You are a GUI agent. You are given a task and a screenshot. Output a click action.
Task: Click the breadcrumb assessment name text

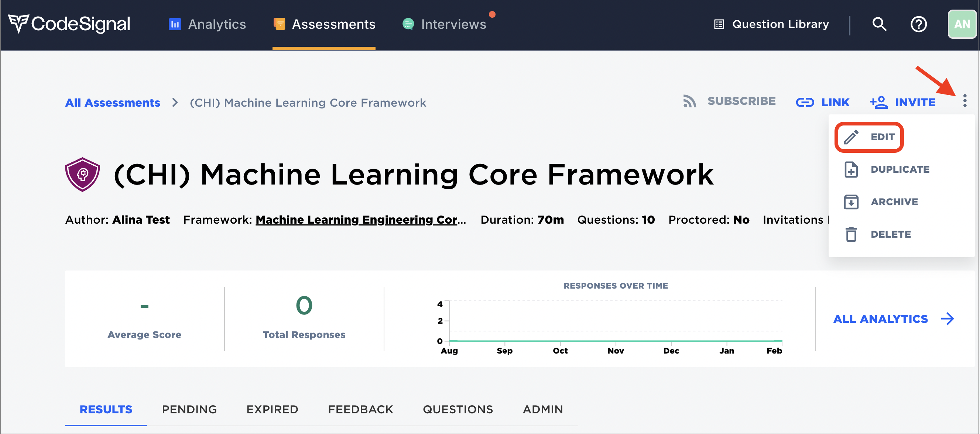(308, 103)
